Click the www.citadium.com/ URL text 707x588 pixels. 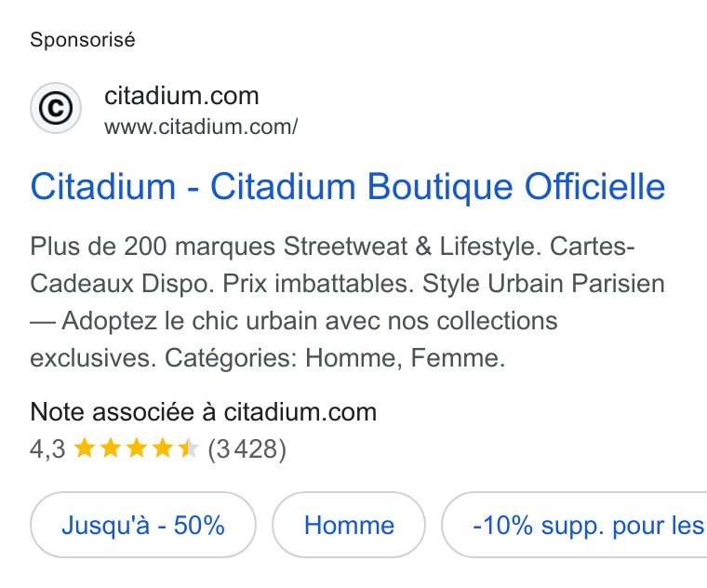click(x=201, y=127)
